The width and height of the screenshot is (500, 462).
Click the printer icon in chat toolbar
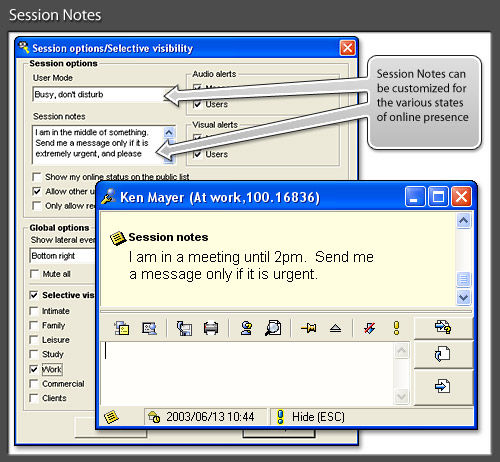click(211, 328)
